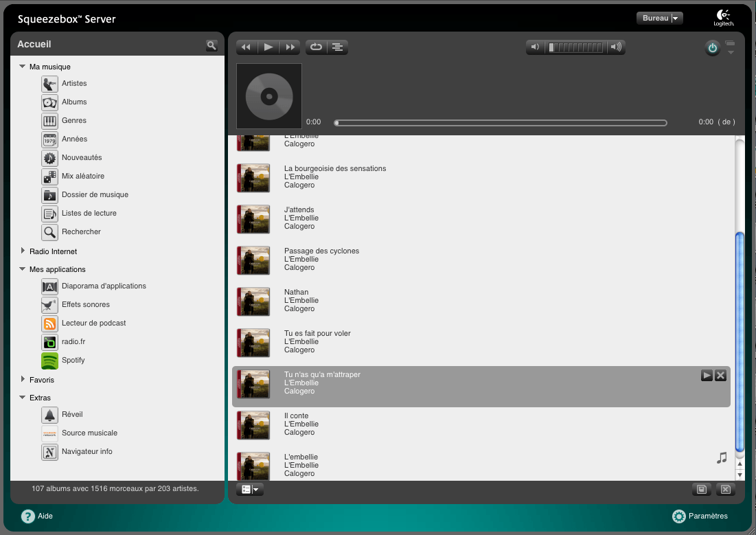Click the volume level bar

pos(575,47)
